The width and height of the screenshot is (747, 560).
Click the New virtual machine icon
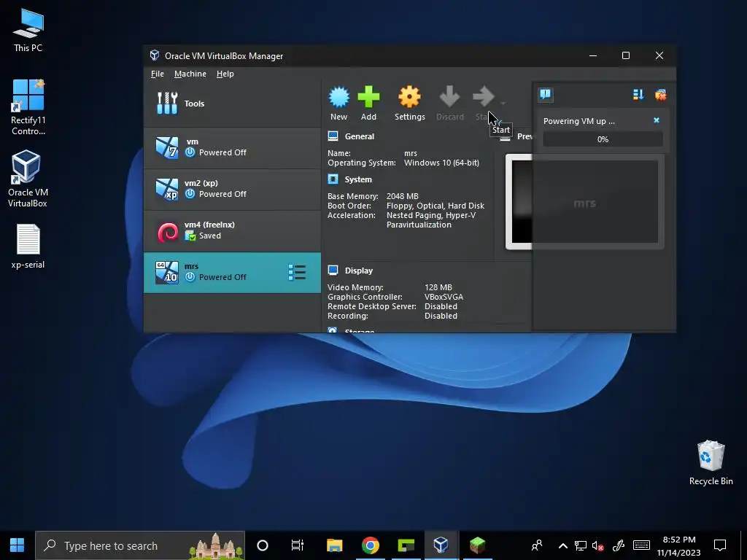coord(338,97)
